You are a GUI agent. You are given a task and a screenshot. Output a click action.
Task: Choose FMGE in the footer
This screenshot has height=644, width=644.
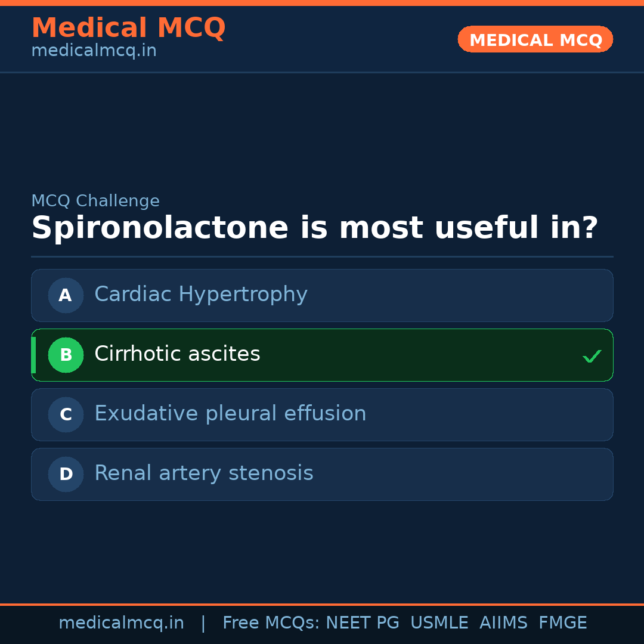pos(563,623)
